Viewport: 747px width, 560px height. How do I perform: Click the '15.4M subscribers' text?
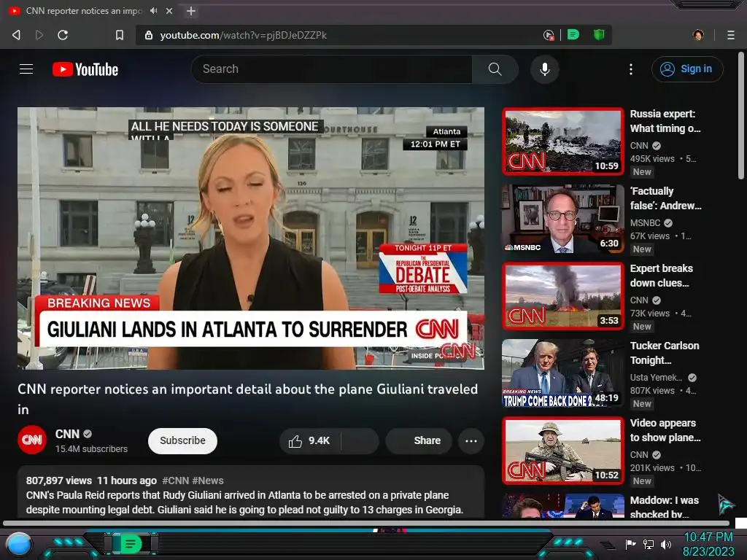(91, 449)
